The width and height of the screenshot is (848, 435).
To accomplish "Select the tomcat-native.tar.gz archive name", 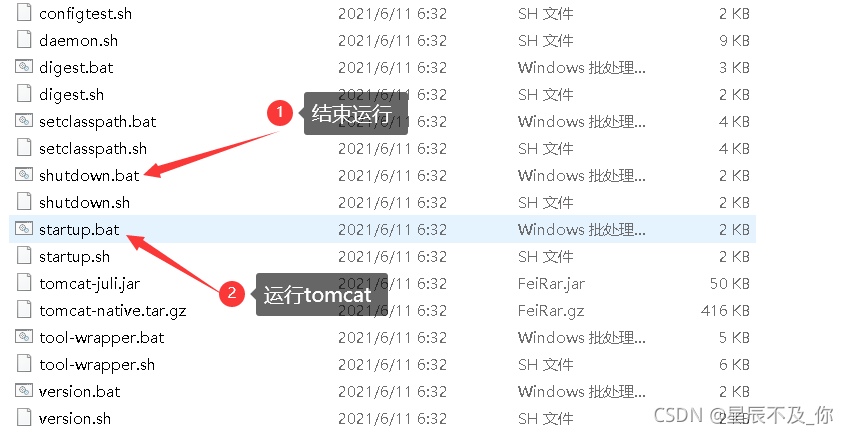I will tap(112, 311).
